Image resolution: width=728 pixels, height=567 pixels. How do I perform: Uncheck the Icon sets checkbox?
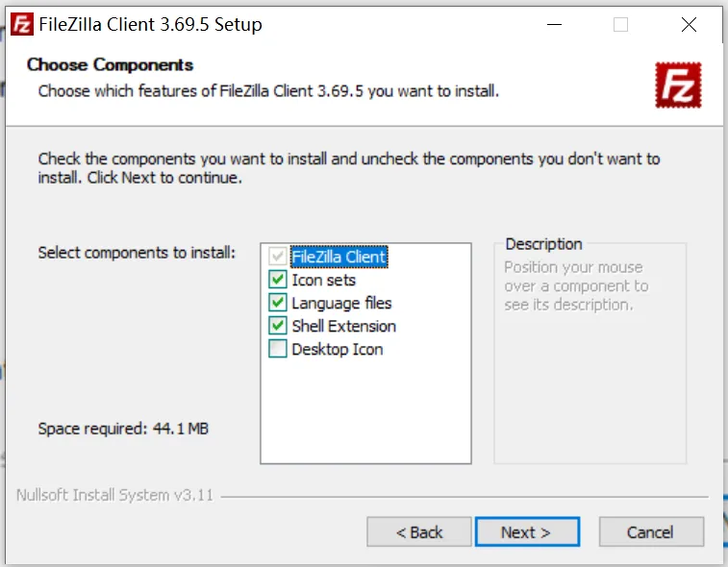pyautogui.click(x=278, y=280)
